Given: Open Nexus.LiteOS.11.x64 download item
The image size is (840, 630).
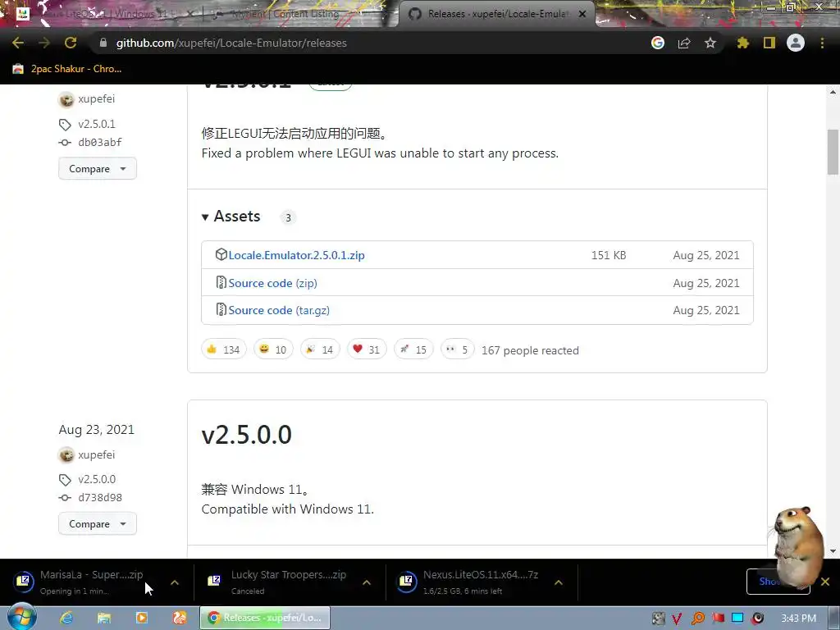Looking at the screenshot, I should click(472, 582).
